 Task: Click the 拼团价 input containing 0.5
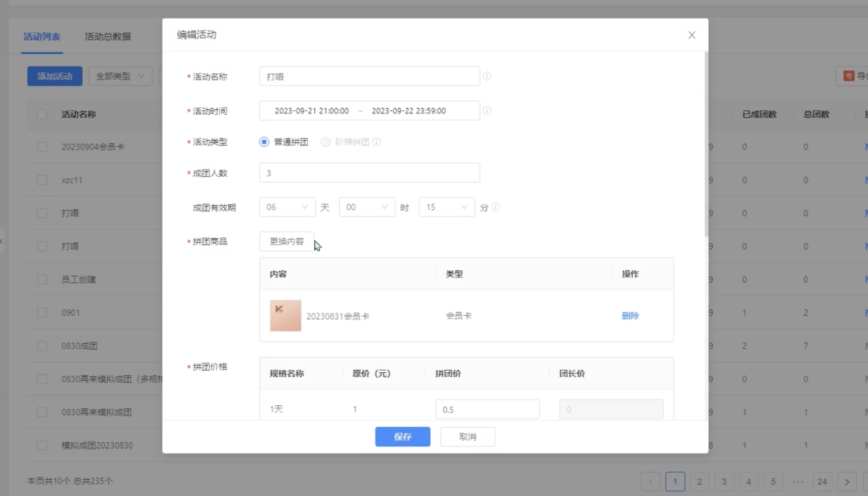[x=487, y=408]
